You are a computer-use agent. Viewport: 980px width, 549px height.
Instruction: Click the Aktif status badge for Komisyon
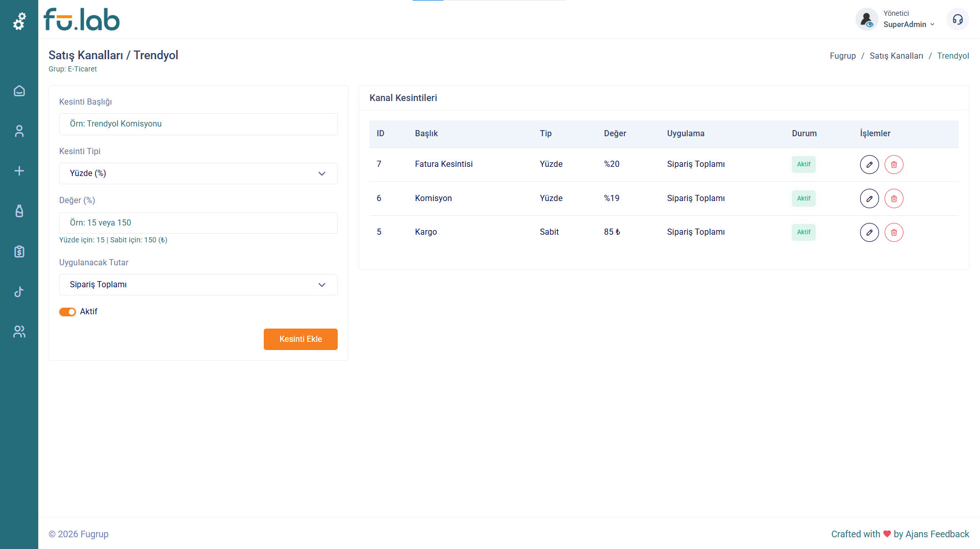tap(803, 198)
